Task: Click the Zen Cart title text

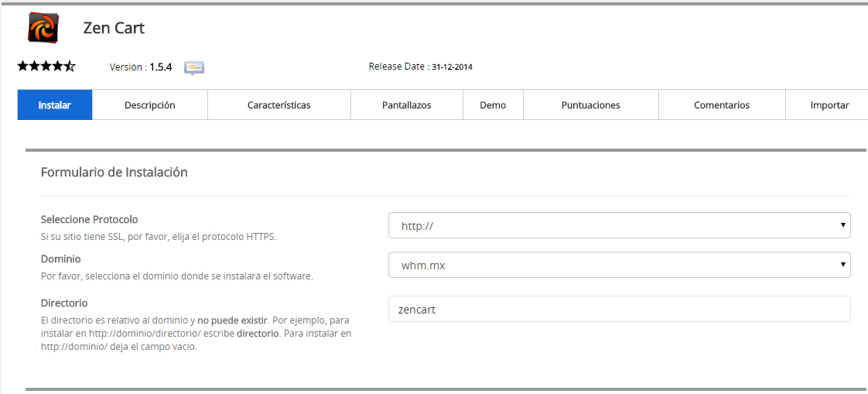Action: pos(114,29)
